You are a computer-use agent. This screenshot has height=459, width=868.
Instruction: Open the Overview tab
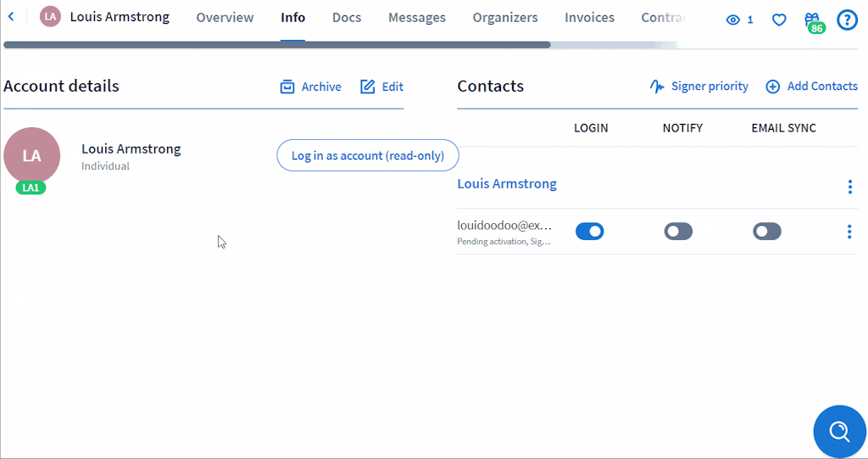pyautogui.click(x=225, y=17)
